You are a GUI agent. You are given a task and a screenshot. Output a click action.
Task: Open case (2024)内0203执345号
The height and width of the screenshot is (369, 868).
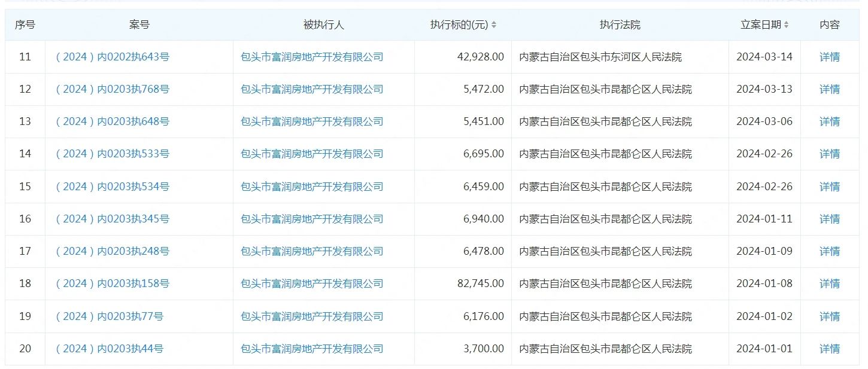pyautogui.click(x=112, y=219)
